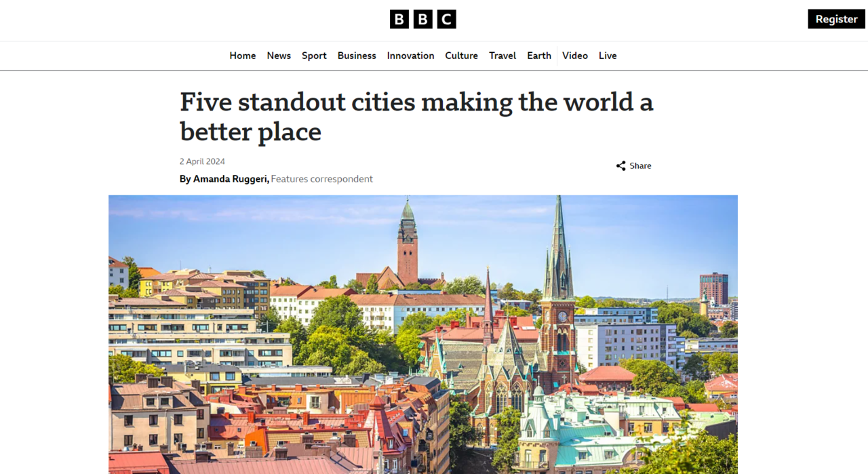
Task: Click the Features correspondent text
Action: pyautogui.click(x=322, y=179)
